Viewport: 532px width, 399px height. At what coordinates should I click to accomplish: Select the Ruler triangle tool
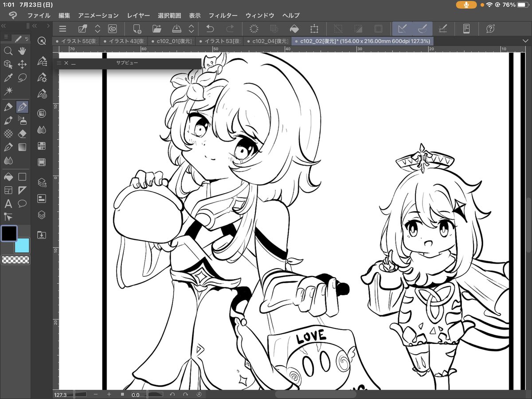tap(22, 190)
